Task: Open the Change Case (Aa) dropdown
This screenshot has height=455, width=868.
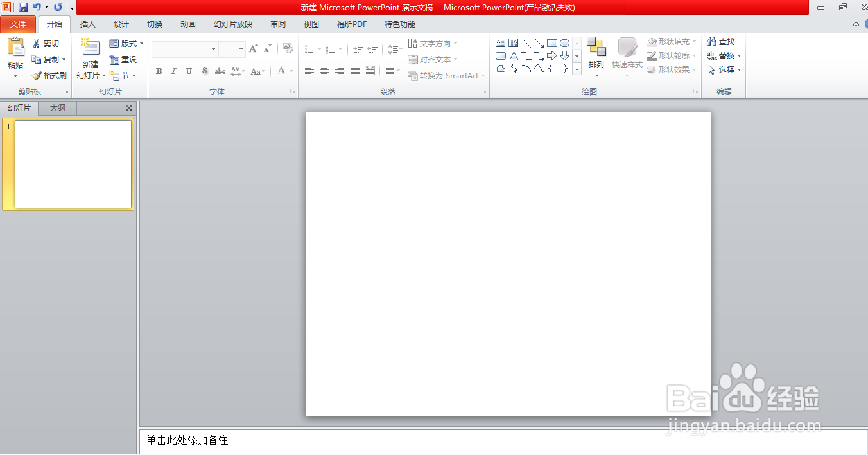Action: 258,71
